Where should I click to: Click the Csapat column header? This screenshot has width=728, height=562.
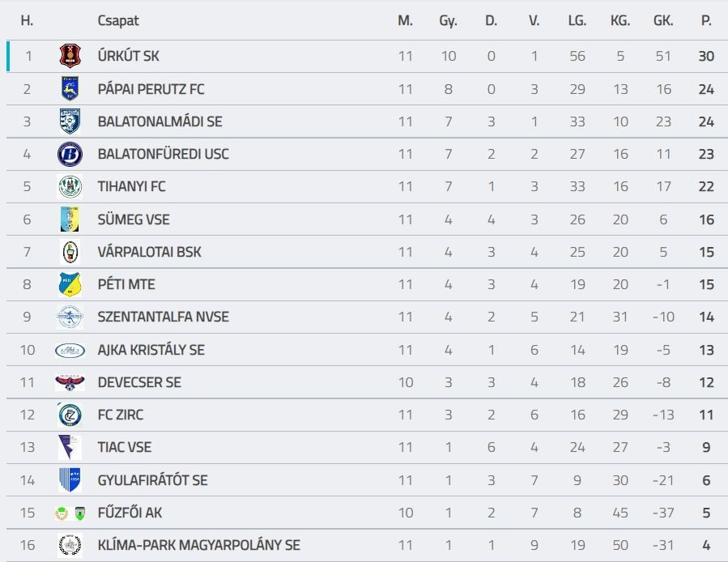point(118,21)
